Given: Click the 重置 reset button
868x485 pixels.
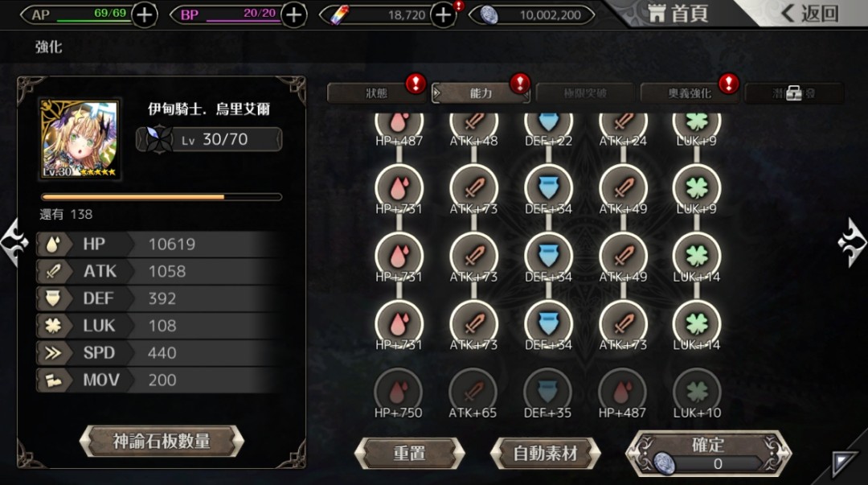Looking at the screenshot, I should pyautogui.click(x=409, y=454).
